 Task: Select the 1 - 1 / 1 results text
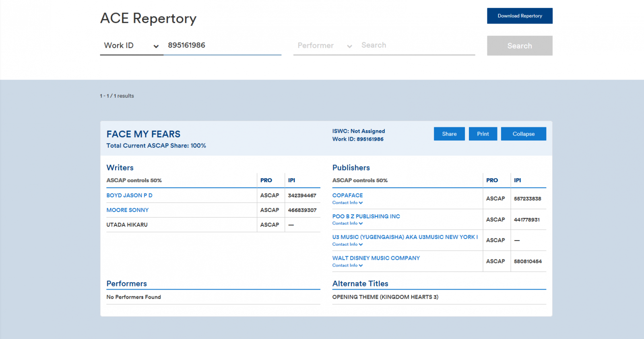pos(117,96)
